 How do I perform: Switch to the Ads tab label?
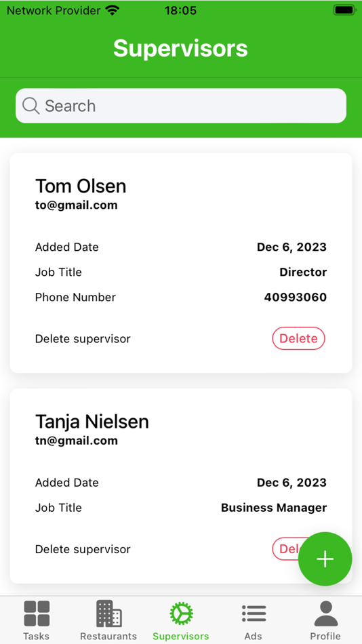coord(253,636)
